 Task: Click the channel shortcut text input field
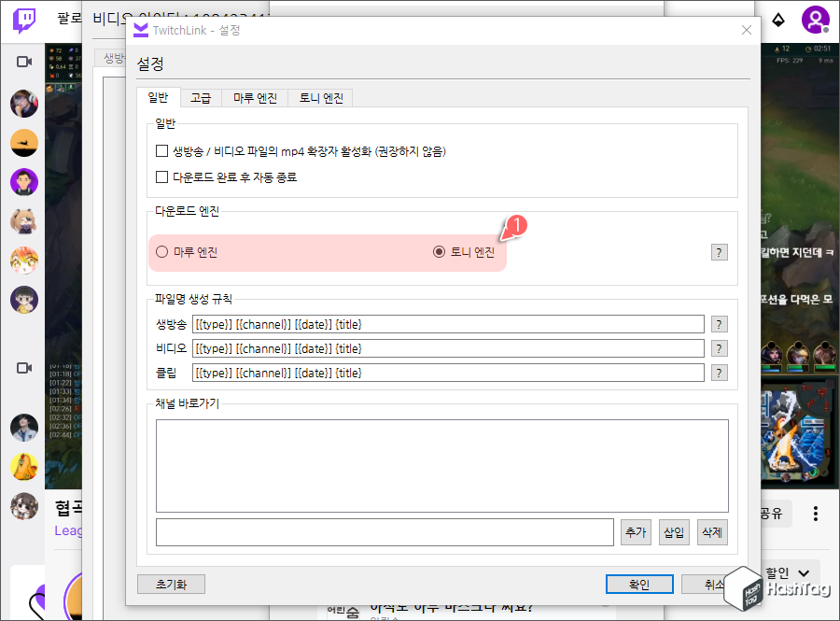pyautogui.click(x=383, y=531)
